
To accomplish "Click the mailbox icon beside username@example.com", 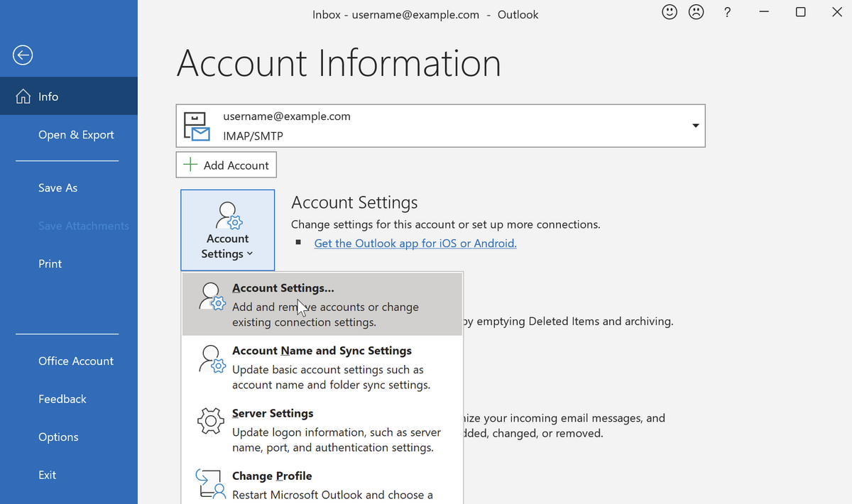I will click(x=196, y=126).
